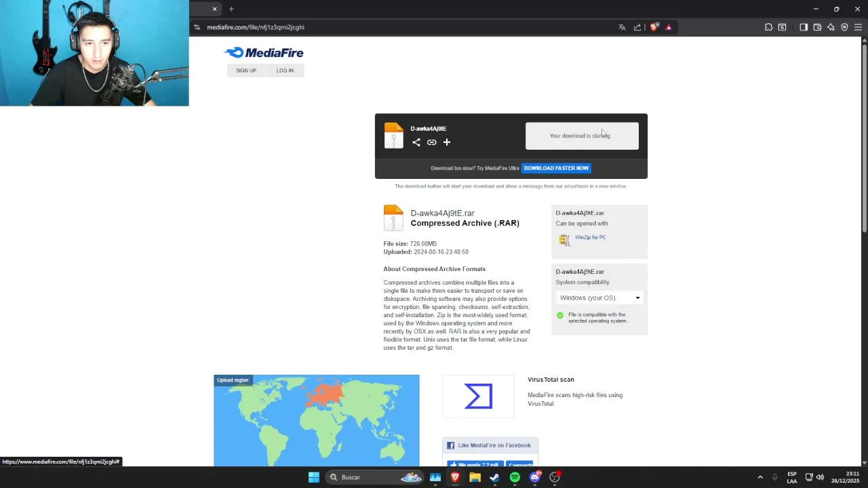Open File Explorer from the taskbar
Image resolution: width=868 pixels, height=488 pixels.
coord(475,477)
